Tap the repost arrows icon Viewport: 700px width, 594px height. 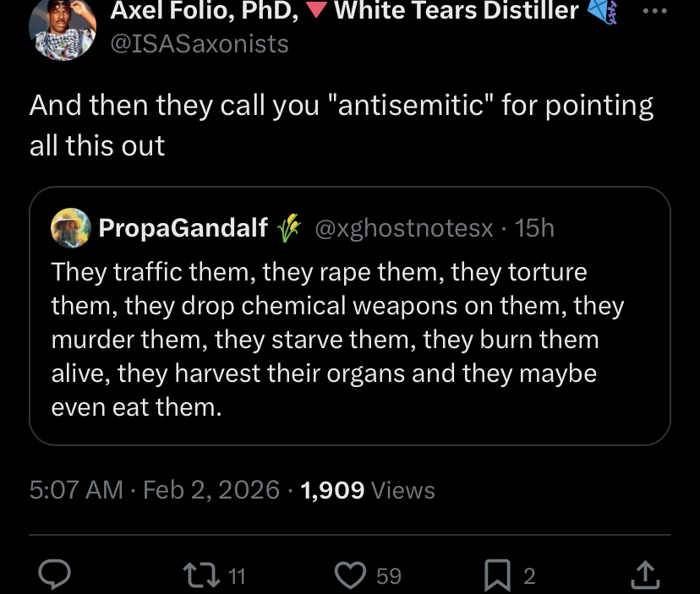(201, 575)
